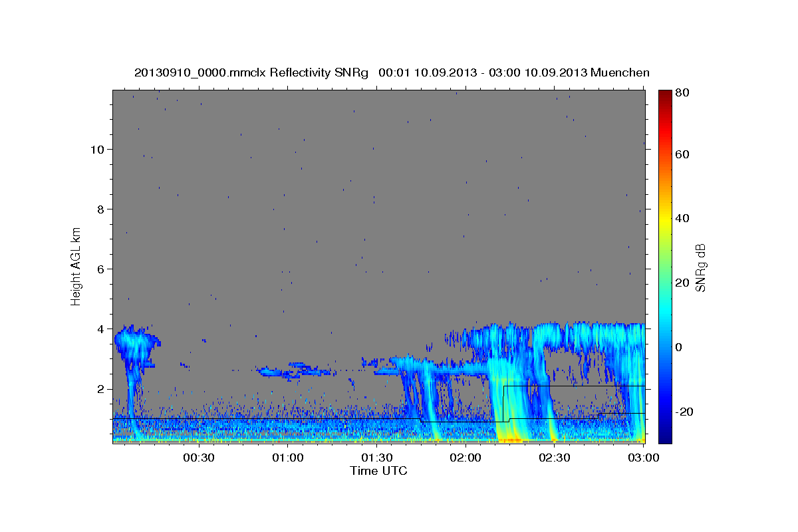Click the "01:00" time tick label
Image resolution: width=798 pixels, height=532 pixels.
(x=288, y=458)
